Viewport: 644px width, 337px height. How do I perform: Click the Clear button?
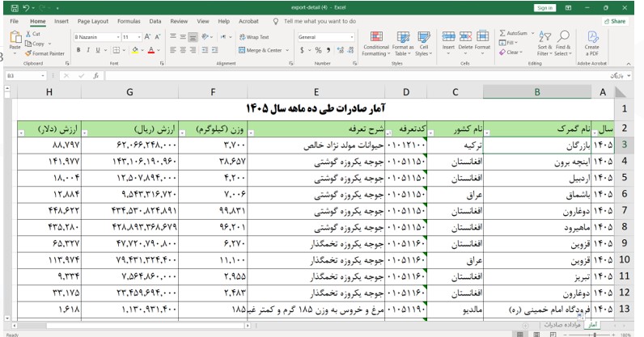click(509, 53)
